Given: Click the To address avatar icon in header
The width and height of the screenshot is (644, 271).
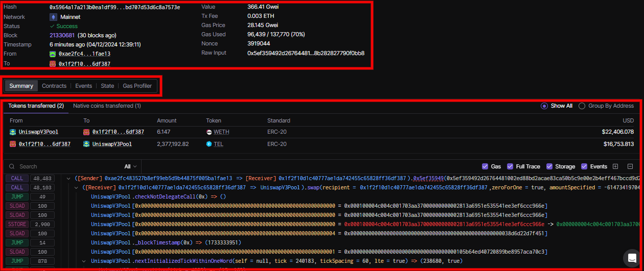Looking at the screenshot, I should (53, 64).
